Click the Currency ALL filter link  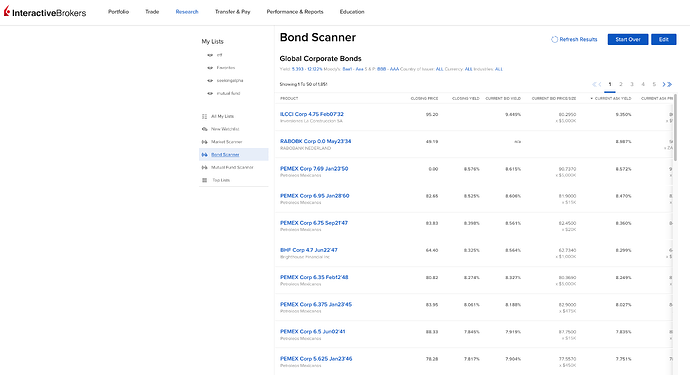(468, 69)
